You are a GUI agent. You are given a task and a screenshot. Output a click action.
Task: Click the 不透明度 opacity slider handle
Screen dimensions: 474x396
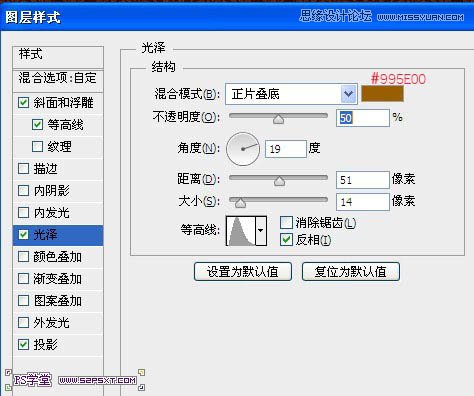pos(278,119)
